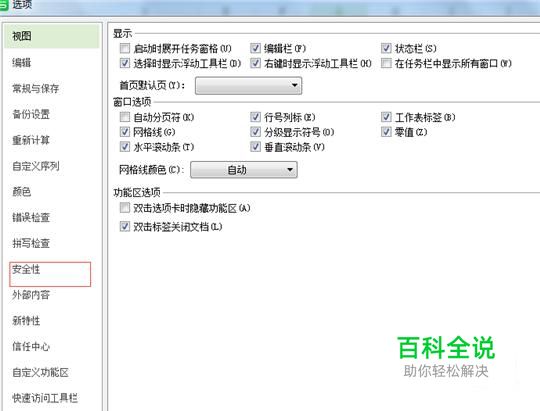Select 自定义功能区 category
The image size is (540, 411).
(40, 372)
